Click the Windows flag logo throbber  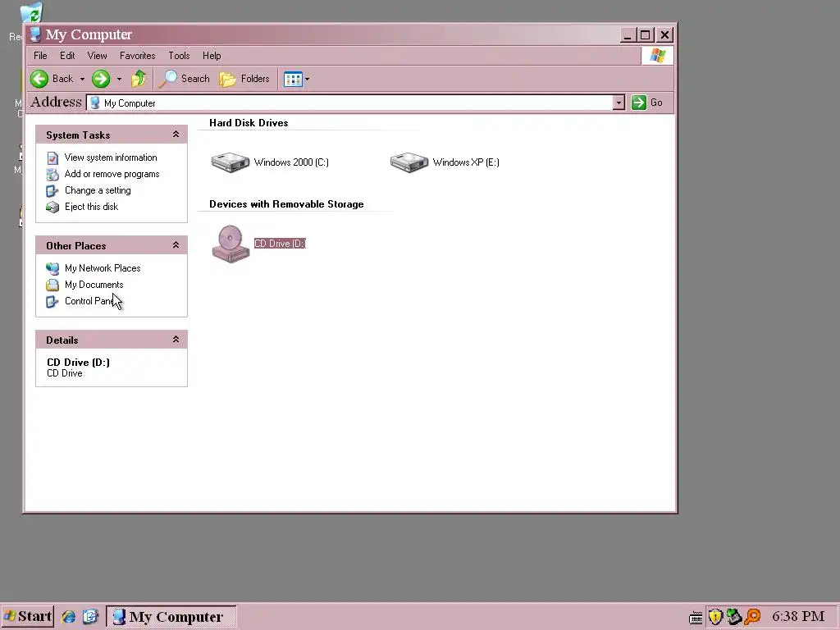coord(657,56)
